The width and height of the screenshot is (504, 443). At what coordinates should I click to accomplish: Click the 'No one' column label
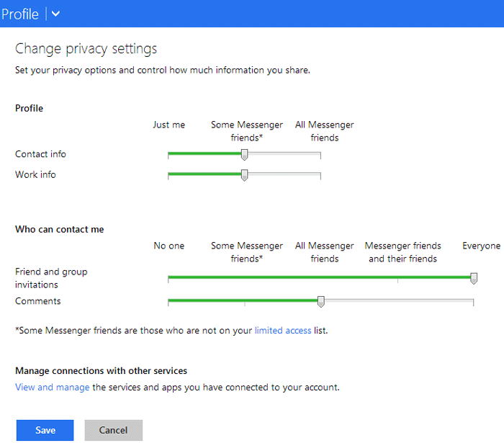tap(168, 246)
